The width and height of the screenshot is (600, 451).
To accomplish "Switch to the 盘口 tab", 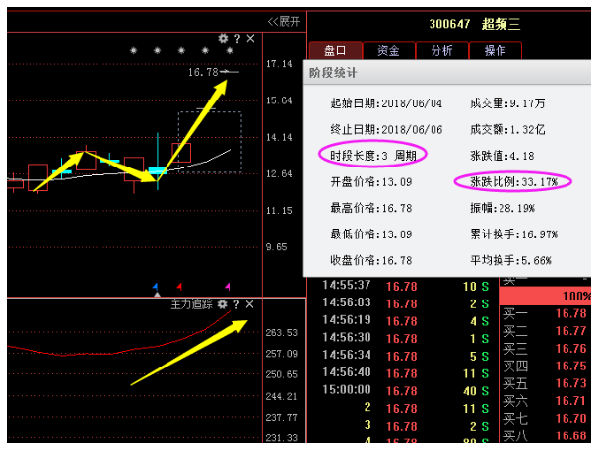I will [334, 50].
